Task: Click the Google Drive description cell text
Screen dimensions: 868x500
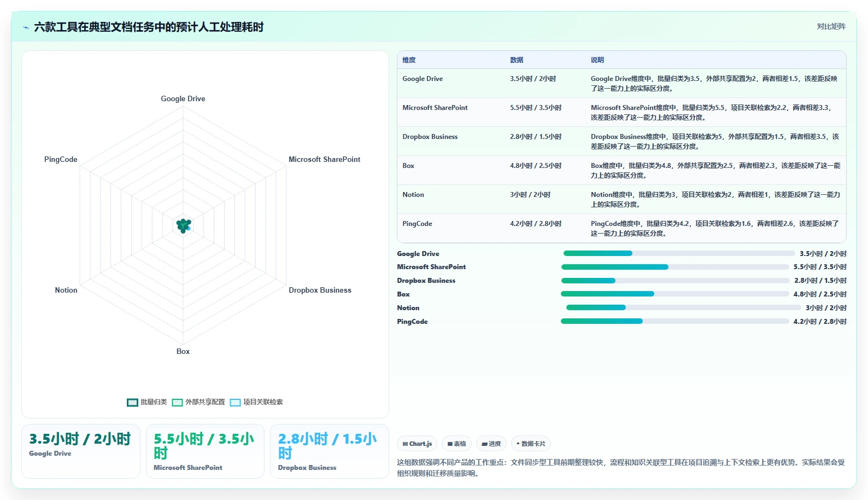Action: (x=714, y=84)
